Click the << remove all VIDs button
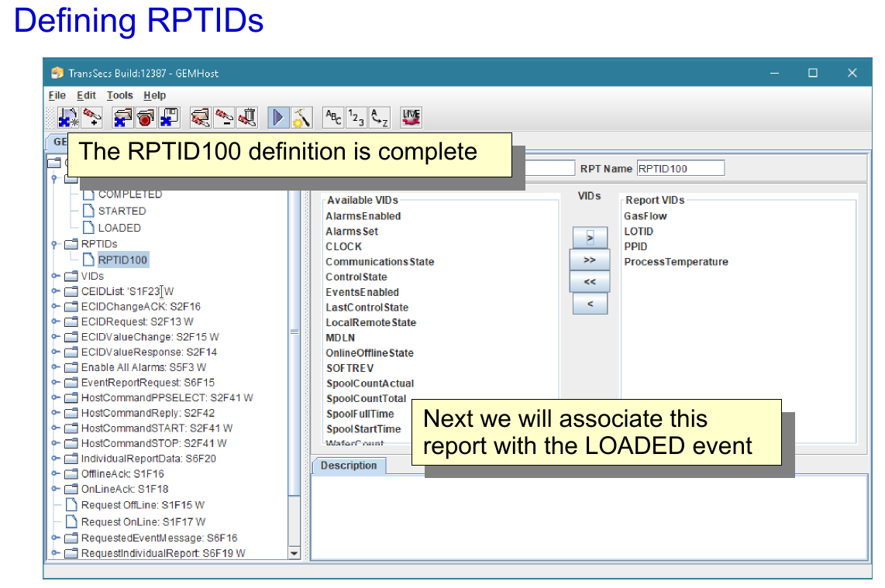Screen dimensions: 885x588 click(x=590, y=282)
